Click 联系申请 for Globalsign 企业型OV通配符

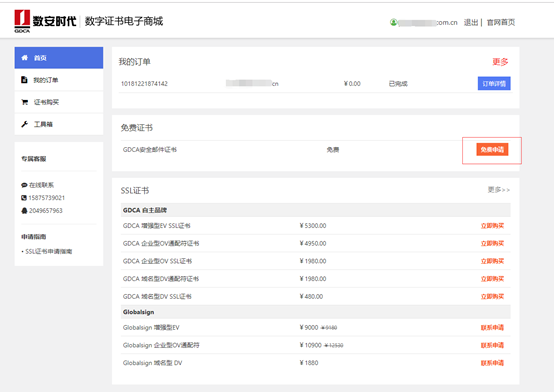[492, 345]
